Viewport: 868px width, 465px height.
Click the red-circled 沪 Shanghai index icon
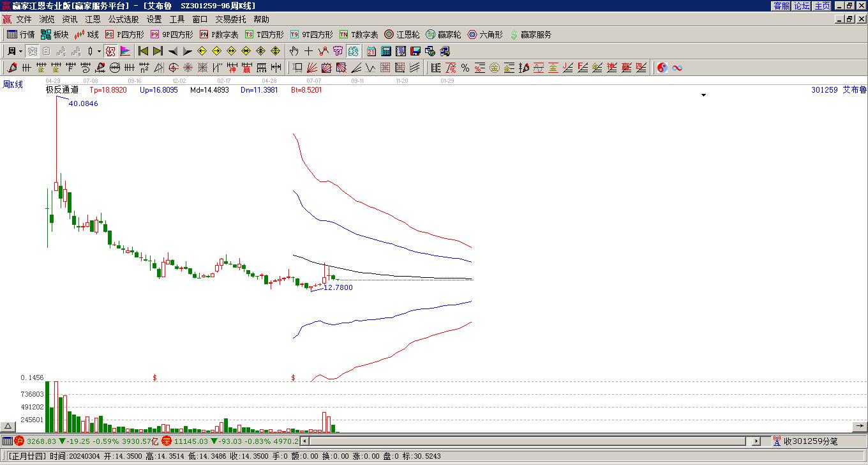(x=19, y=441)
